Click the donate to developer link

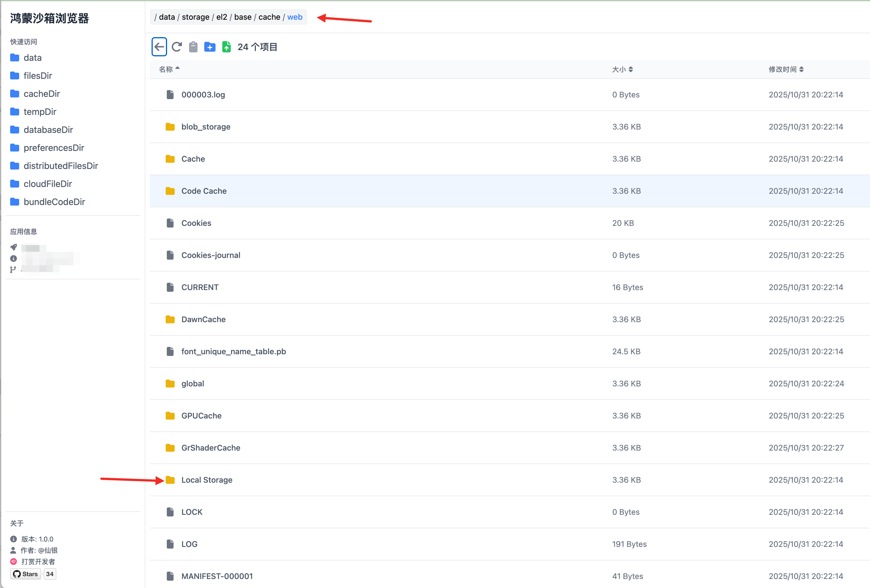(x=38, y=562)
